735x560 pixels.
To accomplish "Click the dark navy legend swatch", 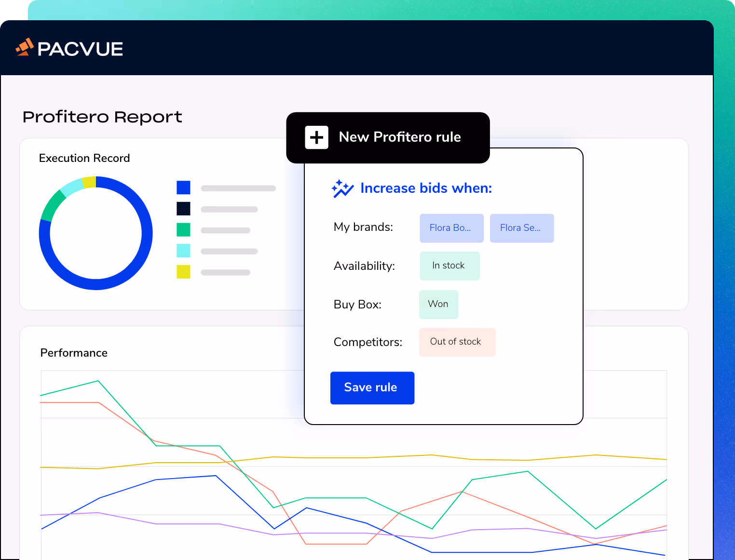I will tap(183, 209).
